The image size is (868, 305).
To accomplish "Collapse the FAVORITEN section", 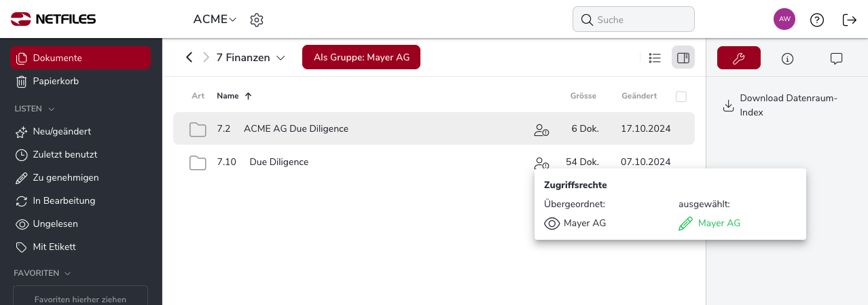I will tap(42, 273).
